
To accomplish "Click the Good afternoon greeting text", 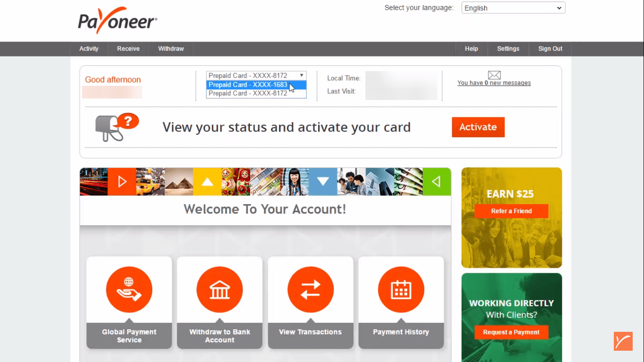I will click(x=113, y=80).
